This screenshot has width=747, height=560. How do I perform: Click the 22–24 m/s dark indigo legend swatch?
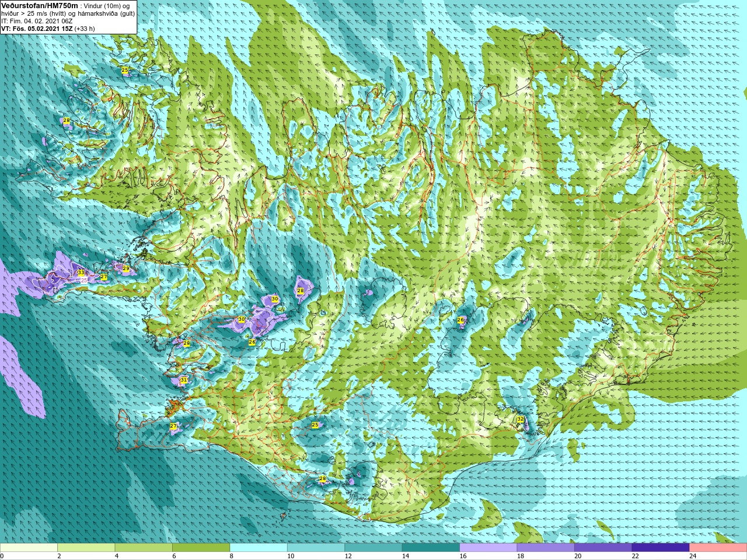pyautogui.click(x=661, y=548)
